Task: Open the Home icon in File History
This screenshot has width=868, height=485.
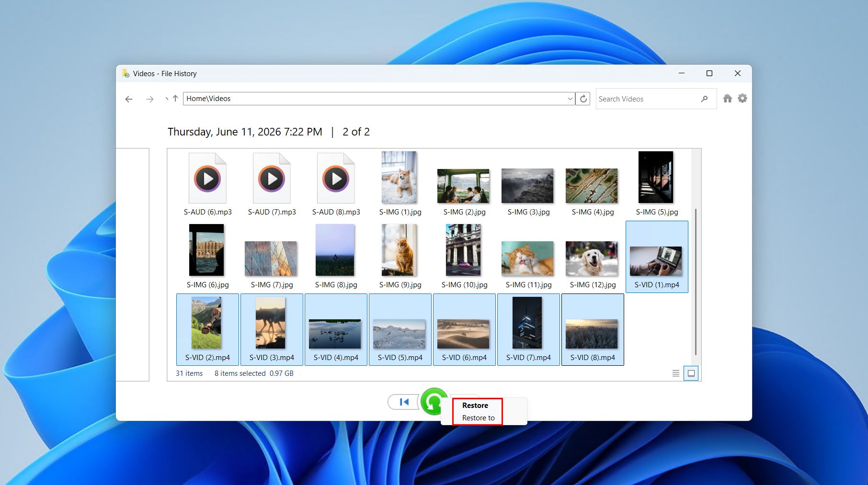Action: pos(727,99)
